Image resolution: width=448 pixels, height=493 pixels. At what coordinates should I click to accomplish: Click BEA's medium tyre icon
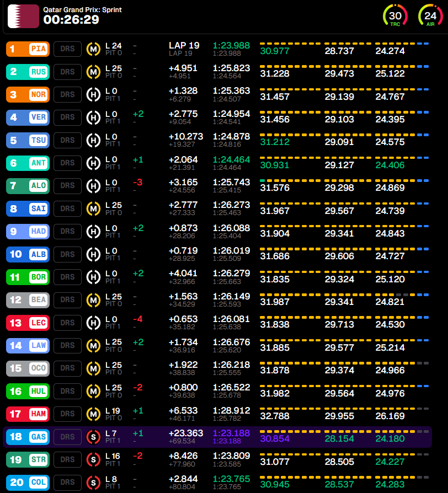[x=93, y=300]
